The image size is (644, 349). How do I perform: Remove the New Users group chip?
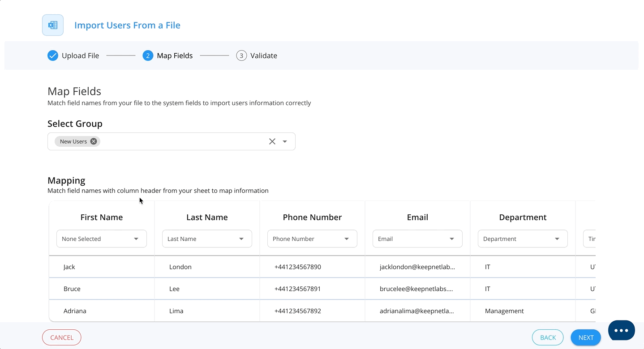click(x=93, y=141)
